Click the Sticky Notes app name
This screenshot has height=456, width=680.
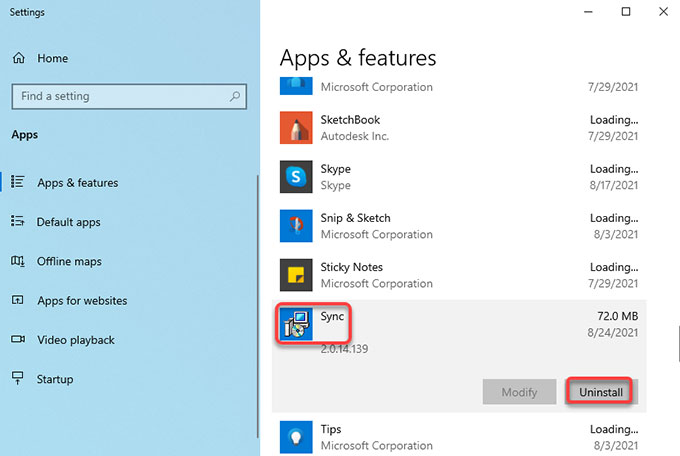[x=352, y=267]
